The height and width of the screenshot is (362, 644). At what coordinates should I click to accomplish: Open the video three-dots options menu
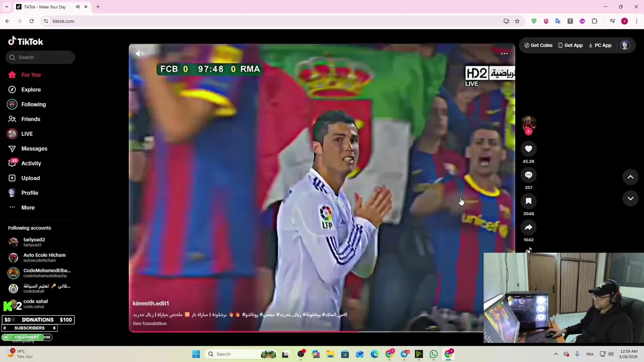pyautogui.click(x=504, y=53)
